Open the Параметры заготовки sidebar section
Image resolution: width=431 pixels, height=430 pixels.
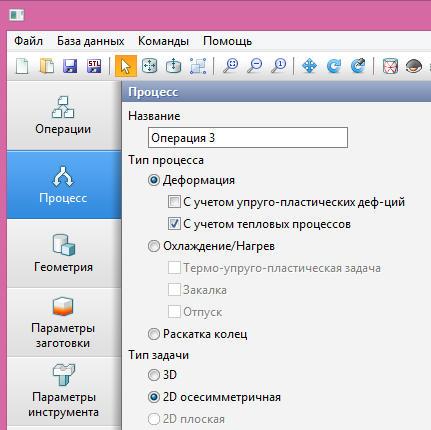[63, 322]
